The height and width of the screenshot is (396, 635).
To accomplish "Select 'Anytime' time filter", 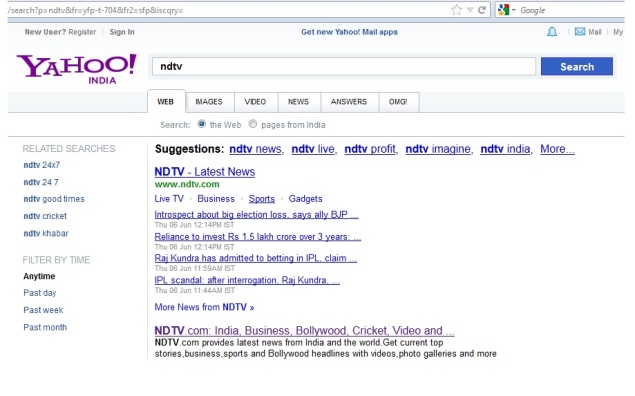I will click(39, 276).
